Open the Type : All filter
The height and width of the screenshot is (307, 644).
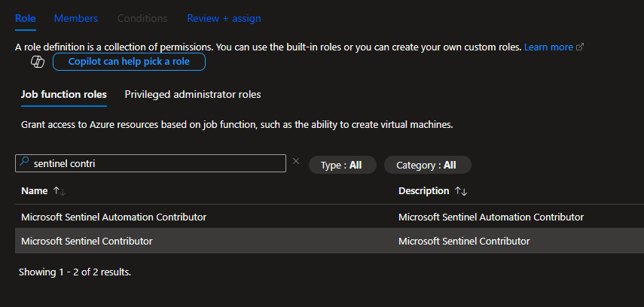pos(341,165)
